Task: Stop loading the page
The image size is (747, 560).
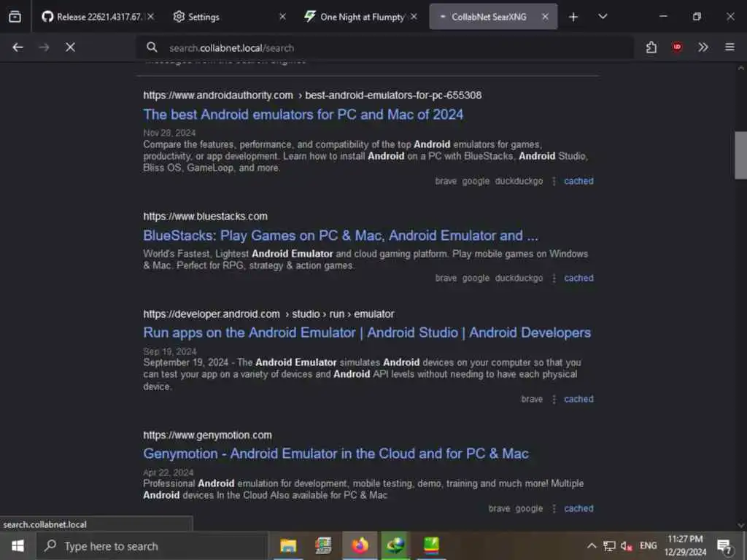Action: 70,47
